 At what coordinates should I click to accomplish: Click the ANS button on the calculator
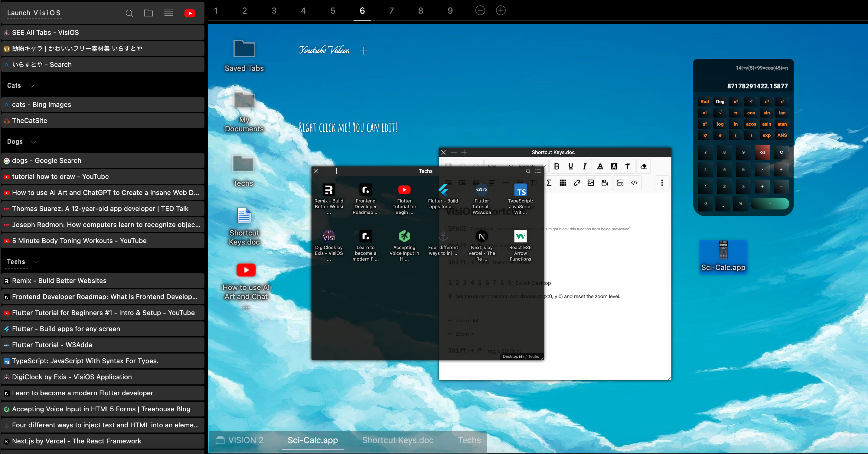(782, 135)
